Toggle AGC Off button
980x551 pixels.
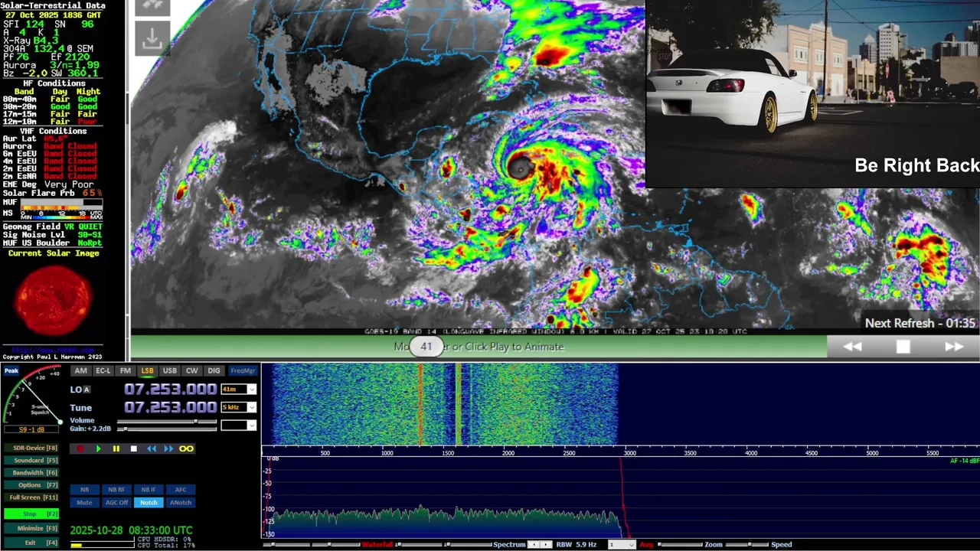116,502
